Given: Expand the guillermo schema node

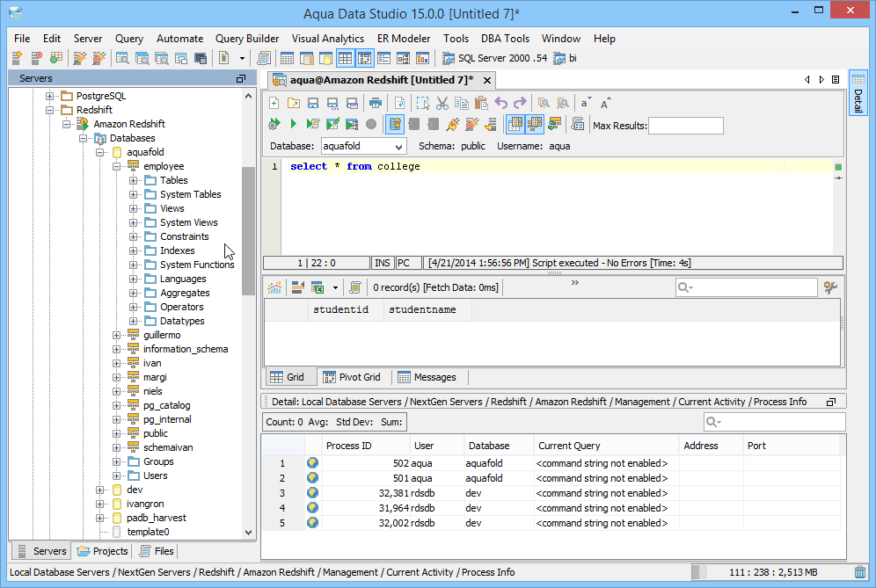Looking at the screenshot, I should [116, 335].
